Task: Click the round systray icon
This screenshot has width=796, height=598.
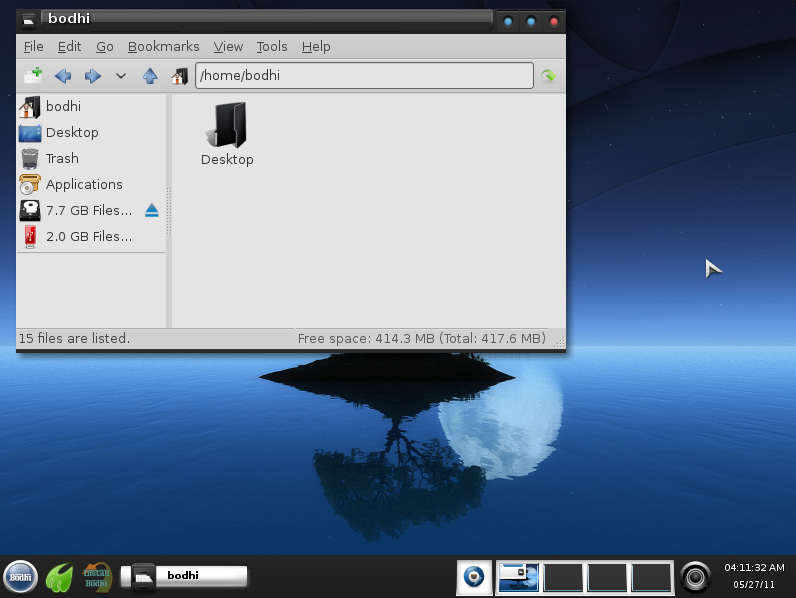Action: [474, 577]
